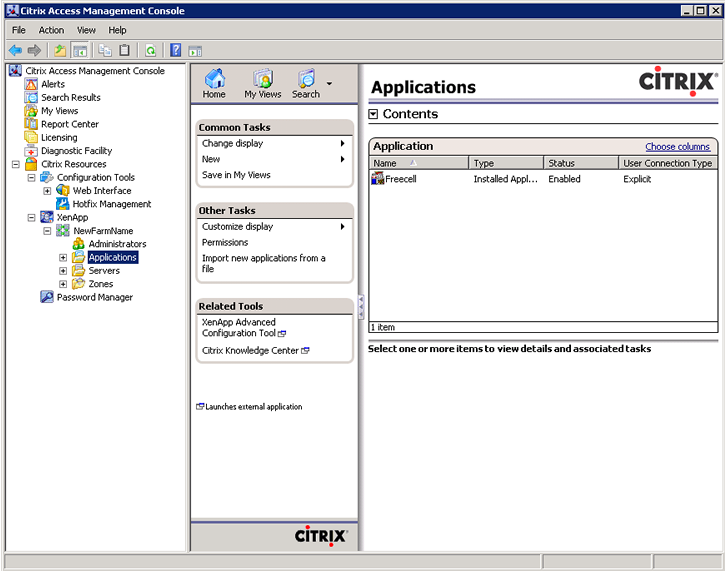Screen dimensions: 725x571
Task: Click Save in My Views task
Action: click(x=236, y=175)
